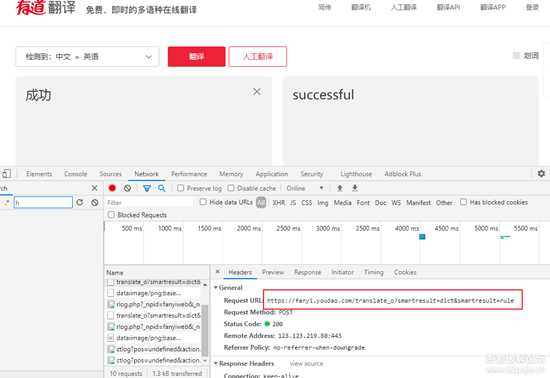Screen dimensions: 550x378
Task: Toggle the regex option in search panel
Action: 7,202
